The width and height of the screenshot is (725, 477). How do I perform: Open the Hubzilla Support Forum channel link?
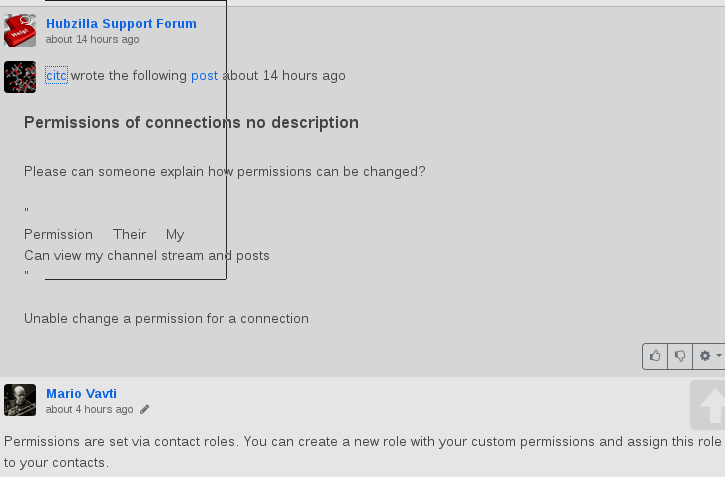click(121, 23)
